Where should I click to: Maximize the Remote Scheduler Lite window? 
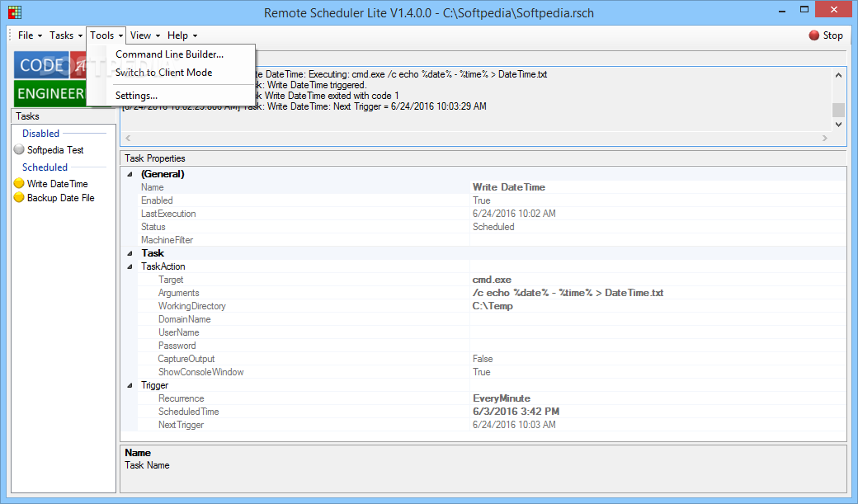(804, 11)
